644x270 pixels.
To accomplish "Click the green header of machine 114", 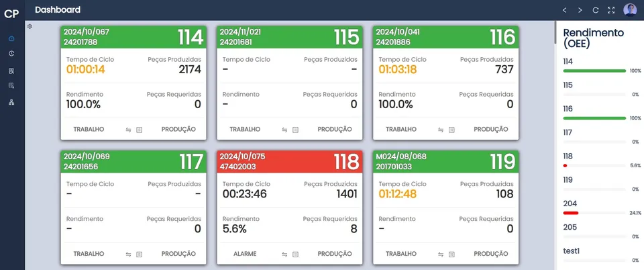I will 133,37.
